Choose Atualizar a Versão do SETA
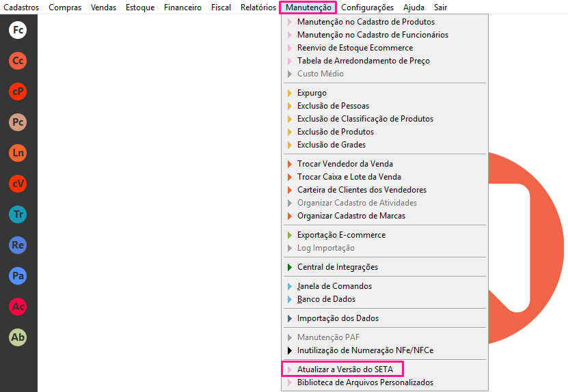 coord(385,369)
